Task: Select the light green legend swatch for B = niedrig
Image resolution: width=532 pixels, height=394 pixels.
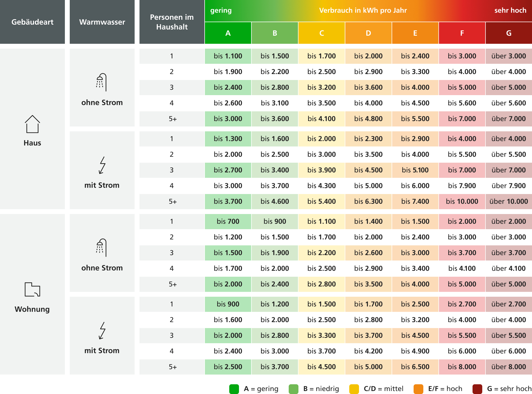Action: coord(294,389)
